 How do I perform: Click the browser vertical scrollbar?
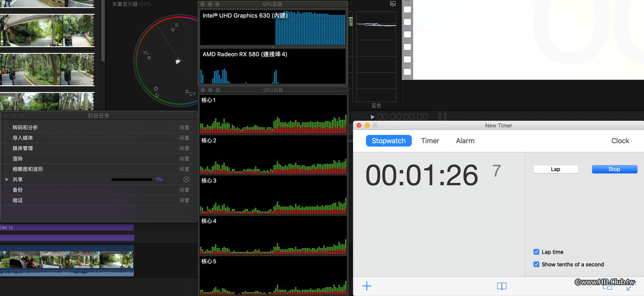coord(103,31)
